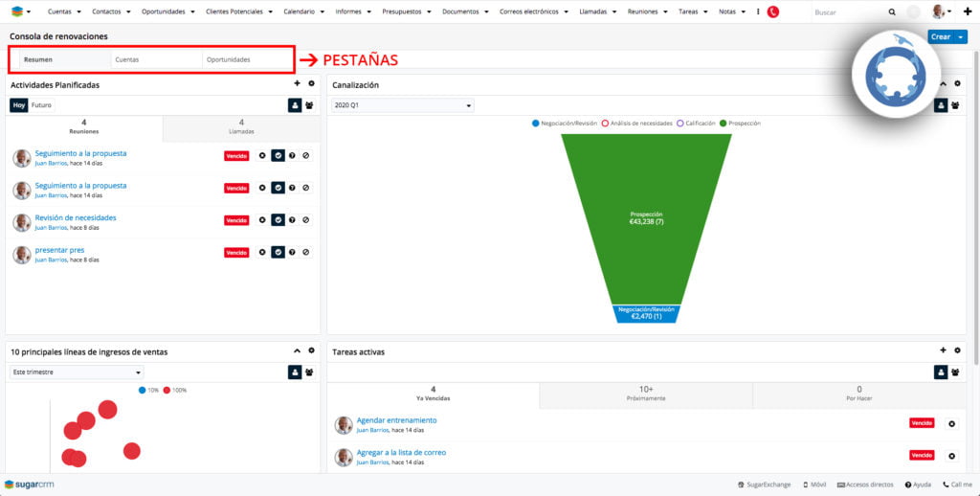Open settings gear in Actividades Planificadas panel
Screen dimensions: 980x496
pyautogui.click(x=311, y=84)
